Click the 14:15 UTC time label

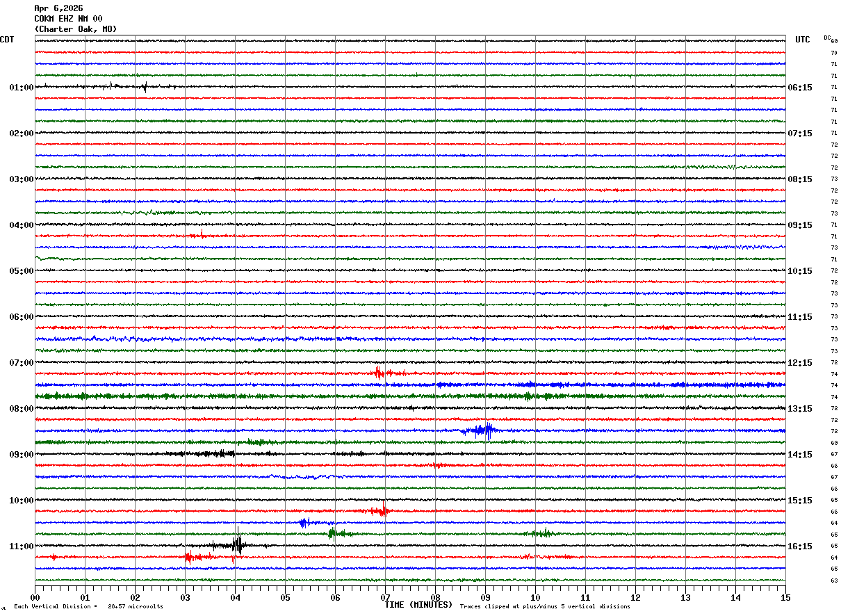(x=800, y=455)
